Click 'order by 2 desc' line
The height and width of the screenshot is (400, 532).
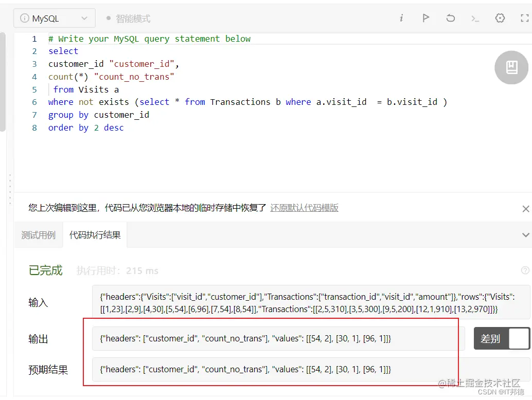(86, 128)
